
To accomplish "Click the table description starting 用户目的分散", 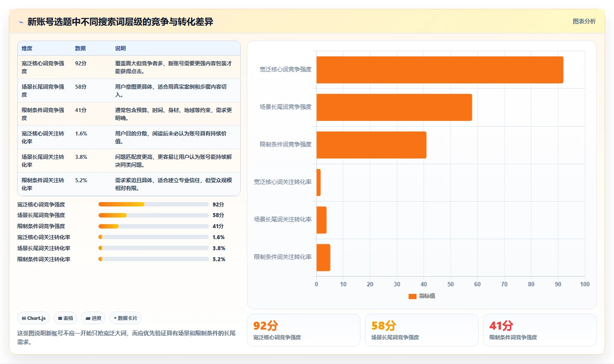I will click(171, 137).
